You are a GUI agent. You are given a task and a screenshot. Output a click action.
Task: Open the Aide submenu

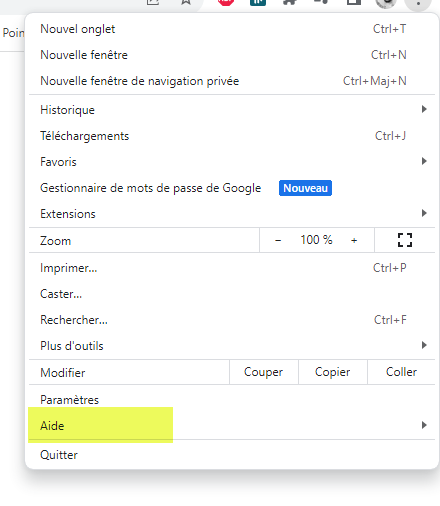tap(232, 426)
